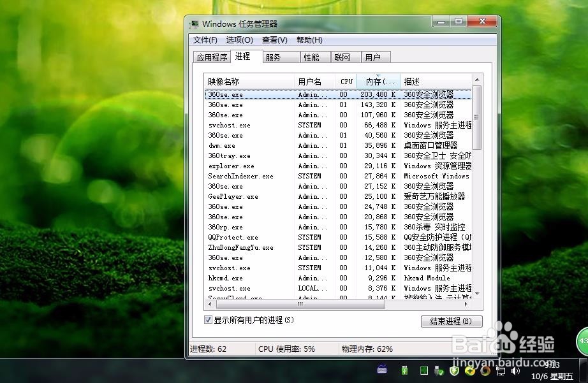Select the GeePlayer.exe process row
The image size is (588, 383).
coord(338,196)
